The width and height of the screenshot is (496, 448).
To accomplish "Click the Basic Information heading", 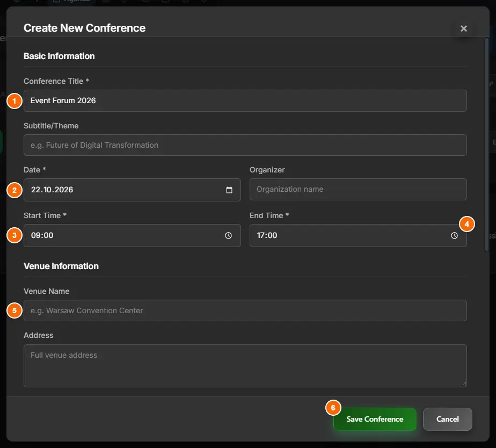I will [59, 56].
